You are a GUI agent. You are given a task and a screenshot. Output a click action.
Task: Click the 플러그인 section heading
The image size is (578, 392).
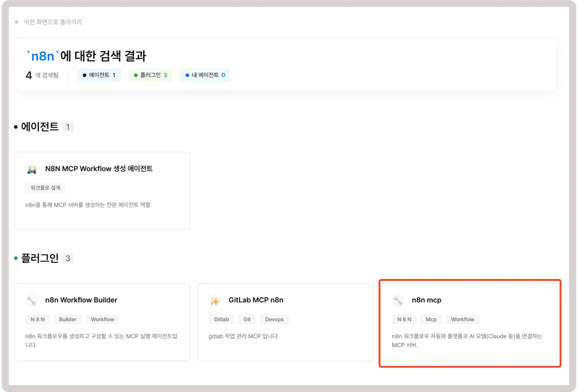click(40, 258)
